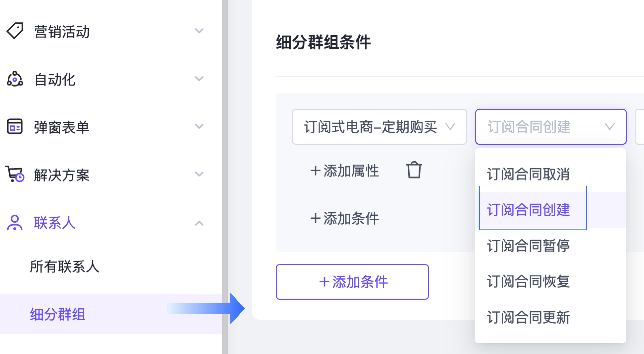Click the 营销活动 price tag icon
Screen dimensions: 644x354
(x=15, y=31)
